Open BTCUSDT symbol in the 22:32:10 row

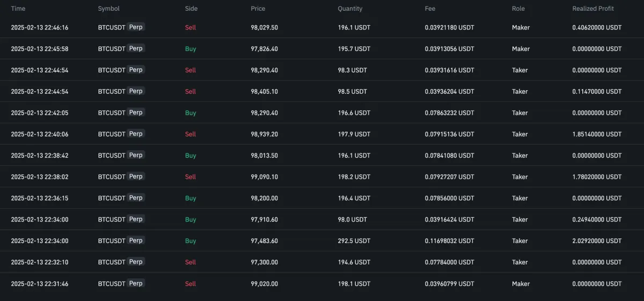click(x=112, y=262)
